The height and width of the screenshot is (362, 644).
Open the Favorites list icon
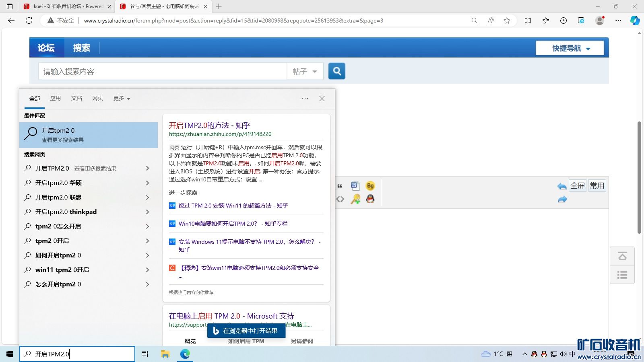[546, 21]
